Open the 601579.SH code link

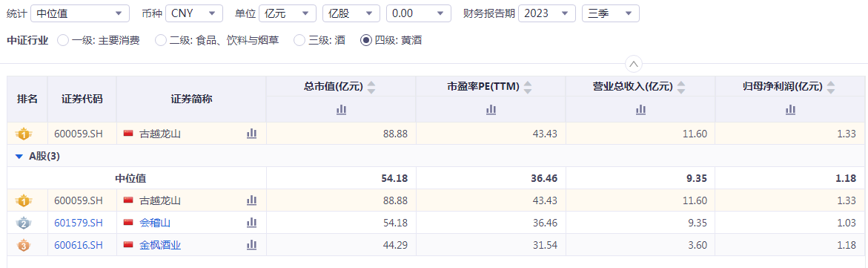pos(79,223)
